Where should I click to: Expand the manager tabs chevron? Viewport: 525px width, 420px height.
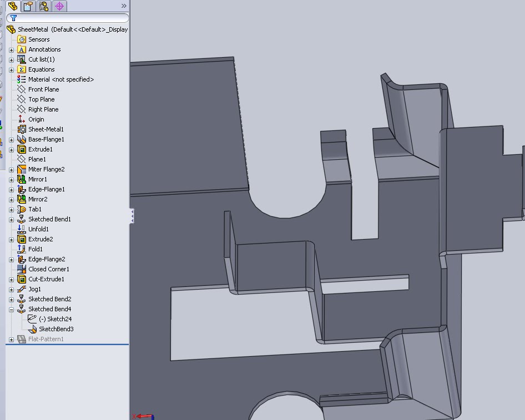coord(124,6)
